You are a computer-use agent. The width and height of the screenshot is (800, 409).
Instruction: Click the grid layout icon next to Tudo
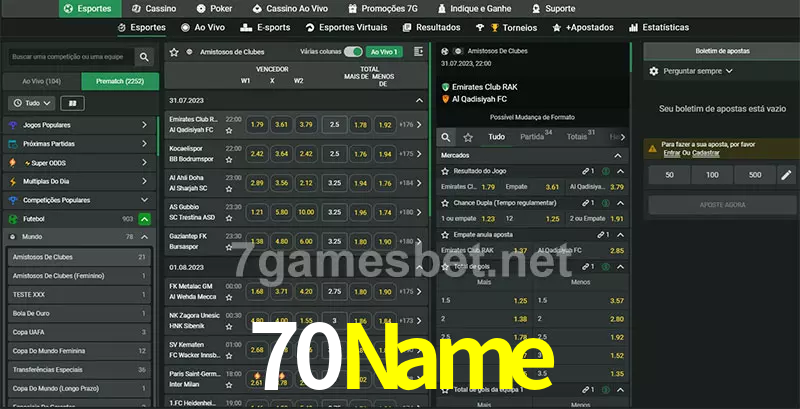pos(72,103)
